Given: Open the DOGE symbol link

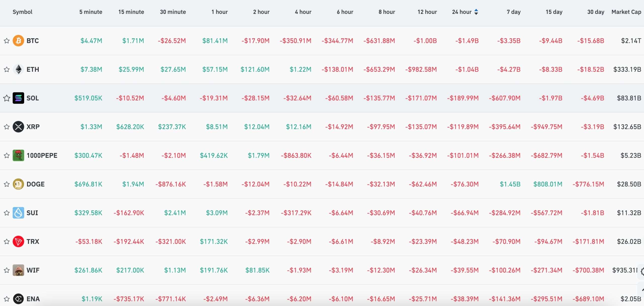Looking at the screenshot, I should coord(35,184).
